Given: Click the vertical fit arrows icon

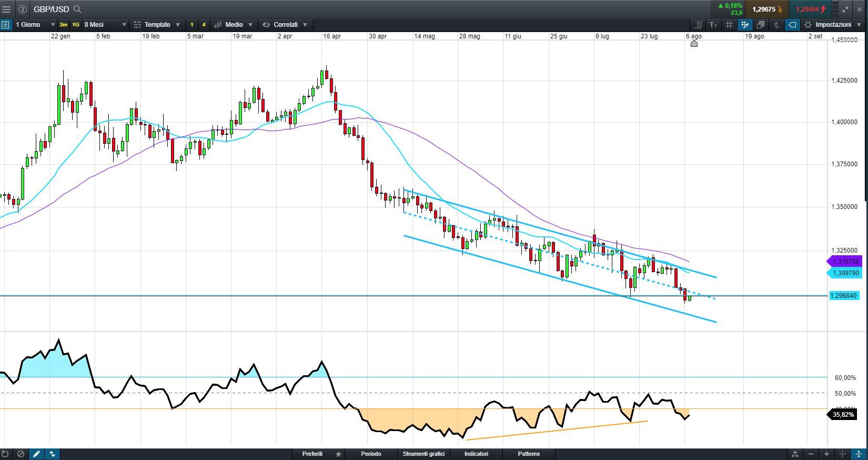Looking at the screenshot, I should click(859, 454).
